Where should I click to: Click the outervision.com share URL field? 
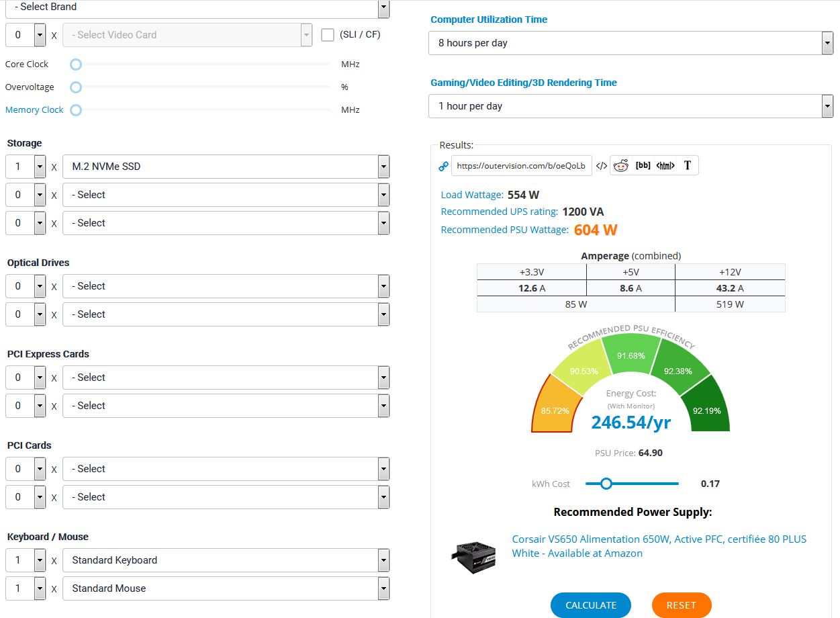(522, 166)
